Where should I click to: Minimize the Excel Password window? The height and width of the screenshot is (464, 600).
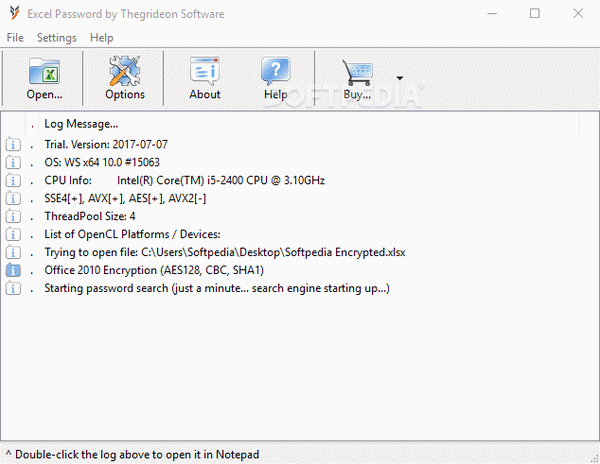pos(492,14)
